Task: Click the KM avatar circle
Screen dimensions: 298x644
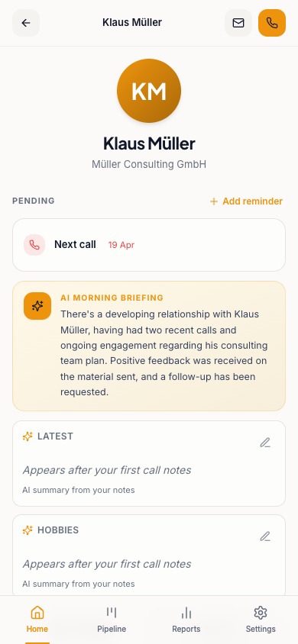Action: point(149,91)
